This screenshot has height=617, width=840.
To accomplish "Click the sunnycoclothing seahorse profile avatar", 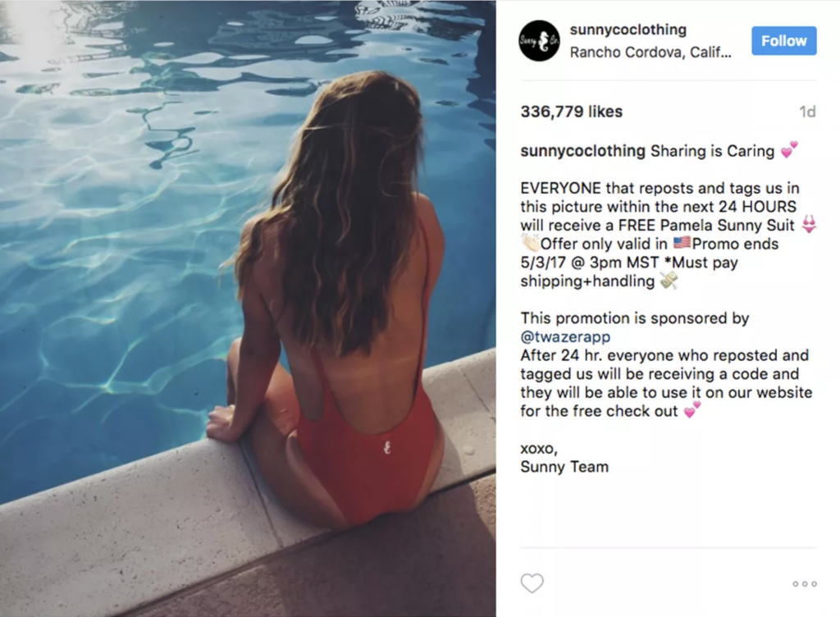I will pos(540,41).
